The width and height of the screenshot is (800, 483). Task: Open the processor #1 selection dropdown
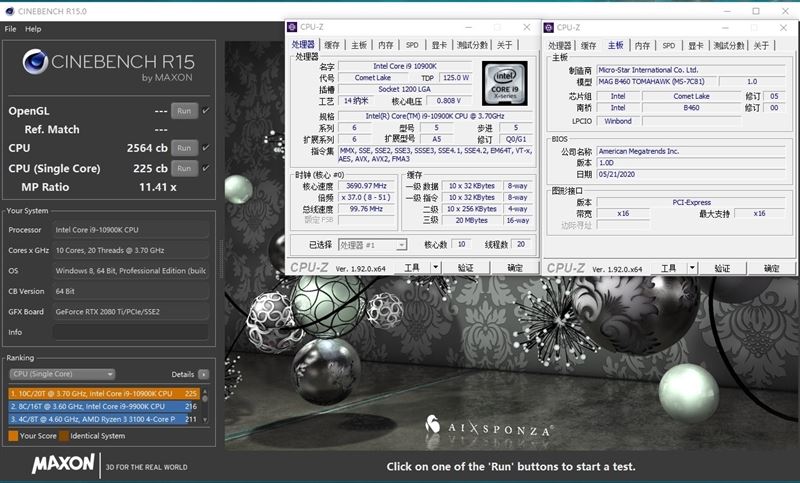pos(372,245)
